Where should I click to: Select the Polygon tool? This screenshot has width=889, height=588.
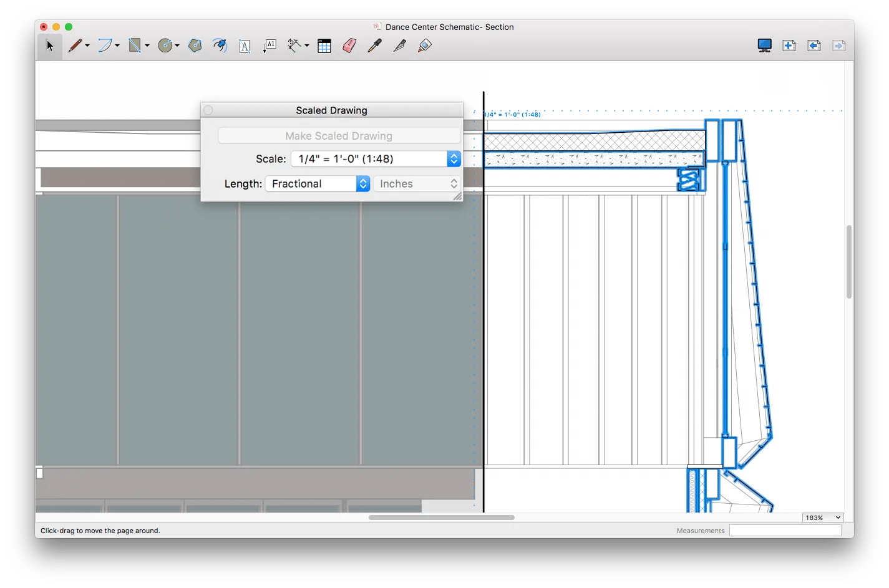(x=195, y=46)
